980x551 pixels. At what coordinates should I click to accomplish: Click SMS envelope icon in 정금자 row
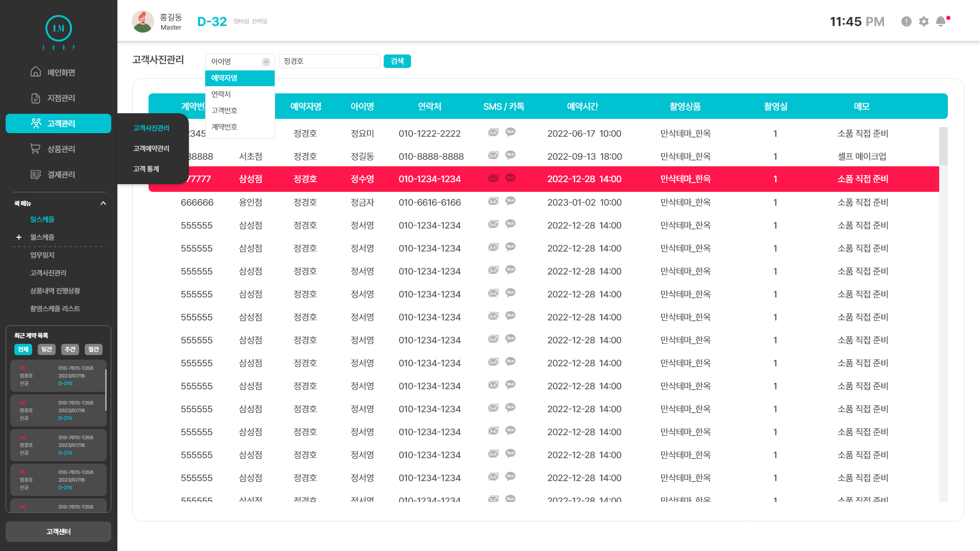pos(493,202)
